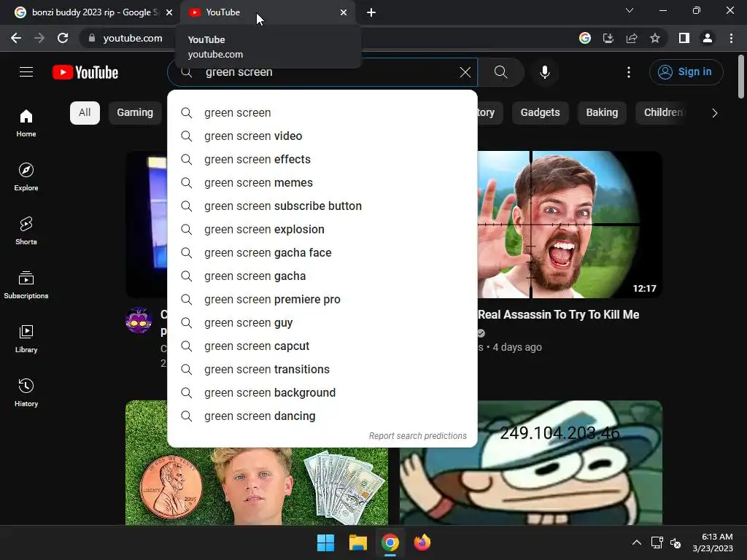747x560 pixels.
Task: Select the All filter chip
Action: 85,113
